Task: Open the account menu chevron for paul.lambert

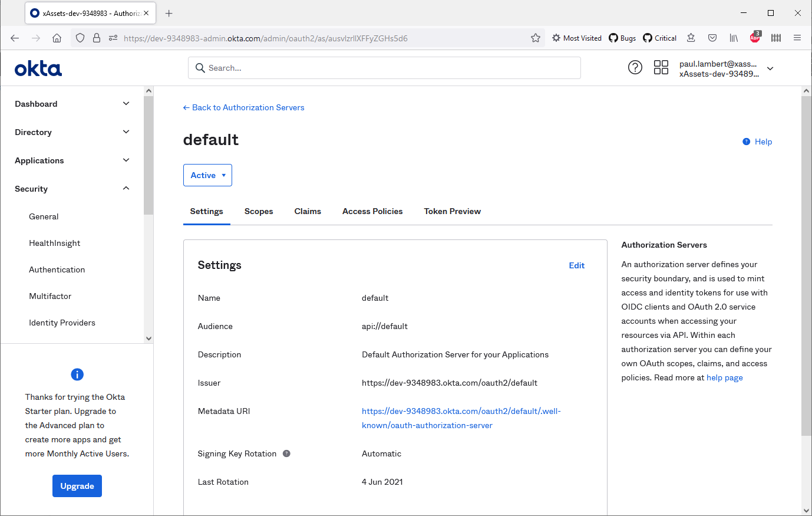Action: pyautogui.click(x=770, y=68)
